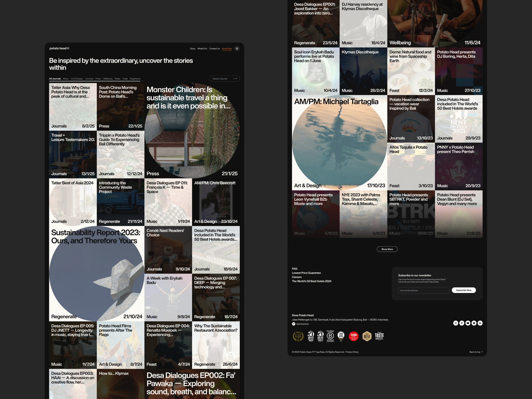
Task: Open the Tatler Asia Desa Potato Head card
Action: (73, 107)
